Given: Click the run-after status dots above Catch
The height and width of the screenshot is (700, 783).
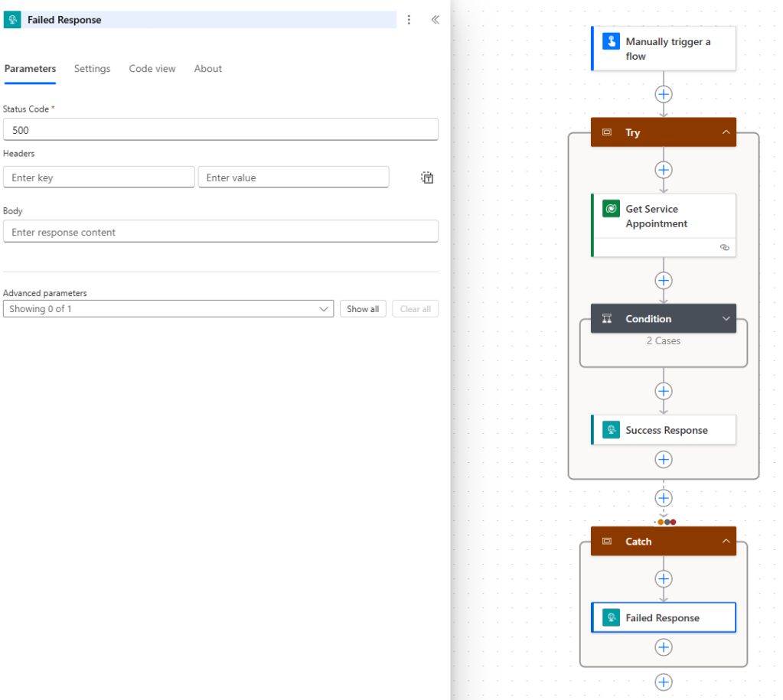Looking at the screenshot, I should 666,522.
